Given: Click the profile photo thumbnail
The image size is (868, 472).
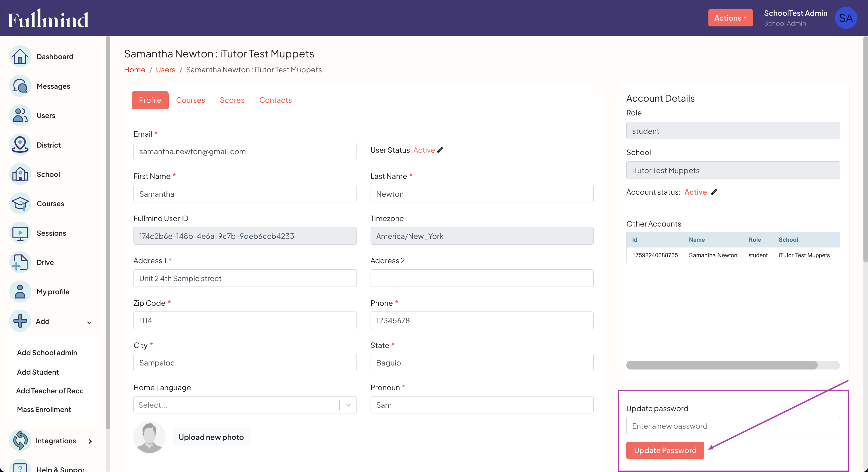Looking at the screenshot, I should [x=149, y=437].
